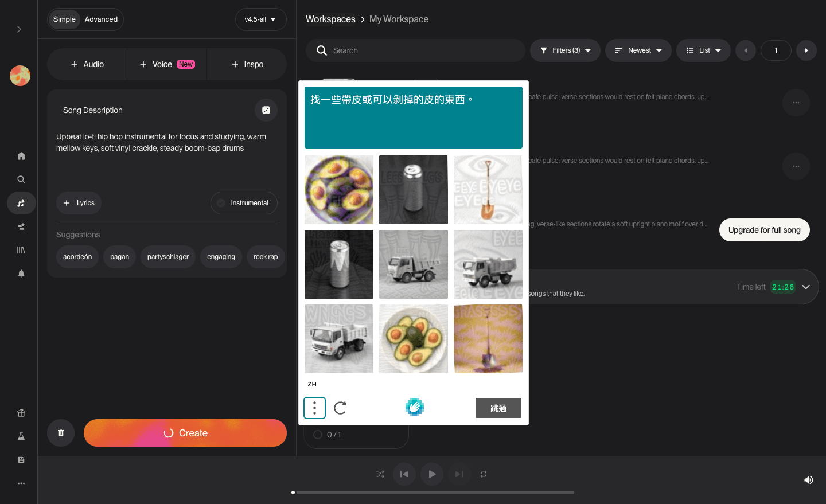Open the Library sidebar icon
Viewport: 826px width, 504px height.
click(21, 250)
